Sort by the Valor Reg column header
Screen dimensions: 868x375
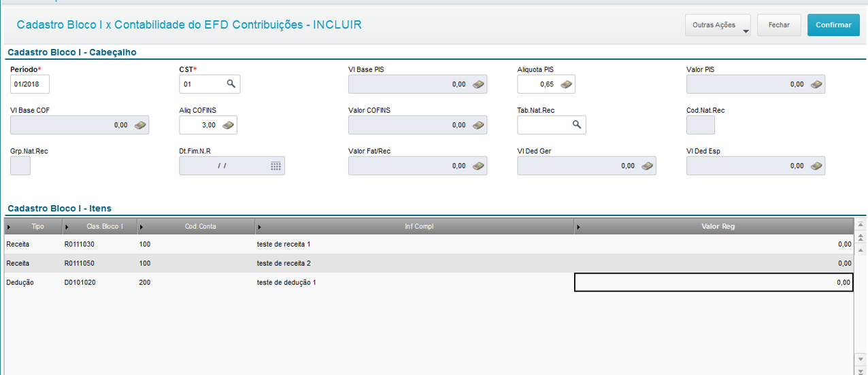pos(714,226)
